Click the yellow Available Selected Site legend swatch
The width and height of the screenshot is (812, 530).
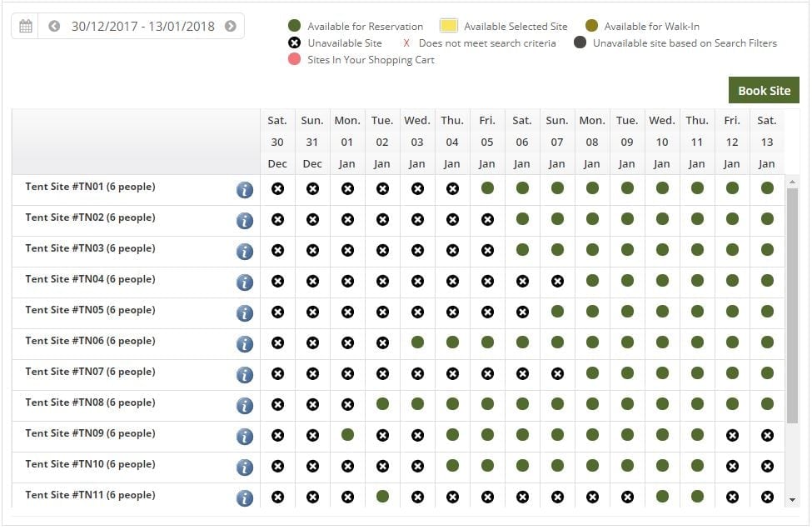tap(448, 25)
